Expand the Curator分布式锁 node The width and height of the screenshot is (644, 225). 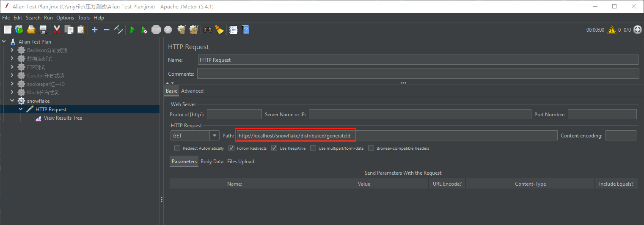[12, 76]
